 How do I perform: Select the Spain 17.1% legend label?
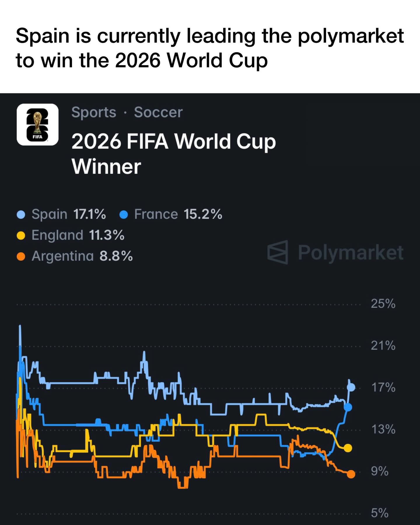click(69, 214)
